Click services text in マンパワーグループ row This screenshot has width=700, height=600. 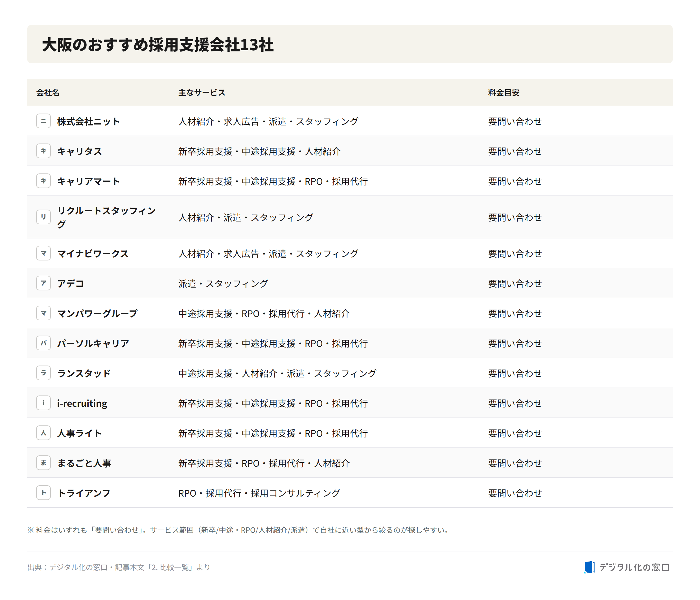tap(264, 313)
